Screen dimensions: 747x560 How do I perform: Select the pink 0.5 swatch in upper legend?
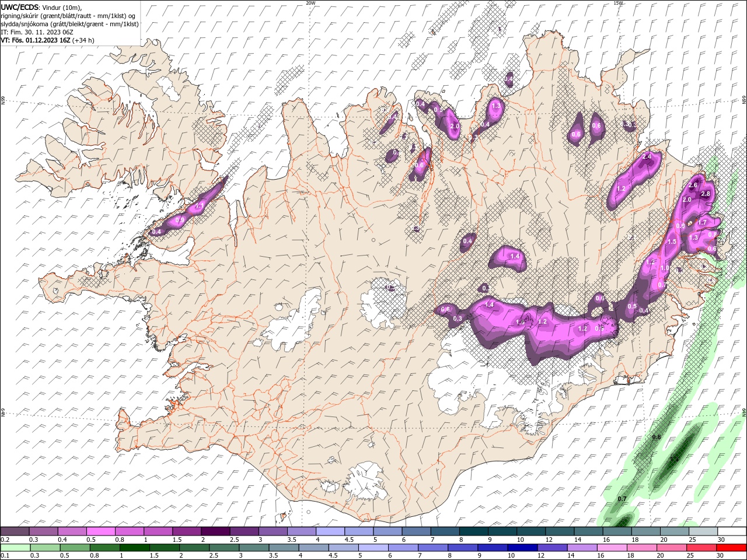coord(100,531)
